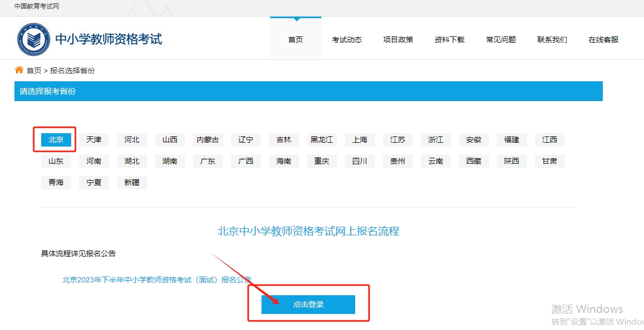
Task: Open the 联系我们 menu item
Action: coord(552,40)
